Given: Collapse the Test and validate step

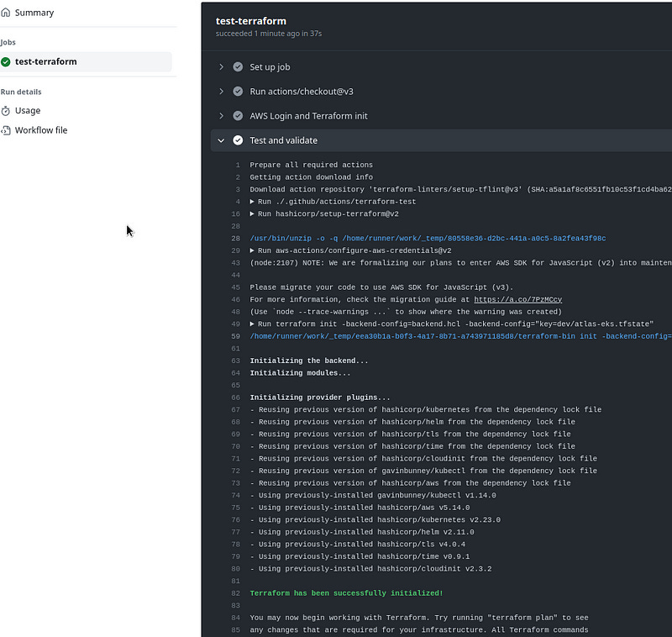Looking at the screenshot, I should [x=221, y=140].
